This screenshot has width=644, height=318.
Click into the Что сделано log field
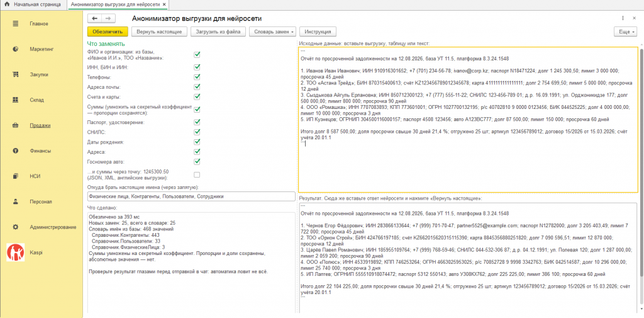pos(191,263)
